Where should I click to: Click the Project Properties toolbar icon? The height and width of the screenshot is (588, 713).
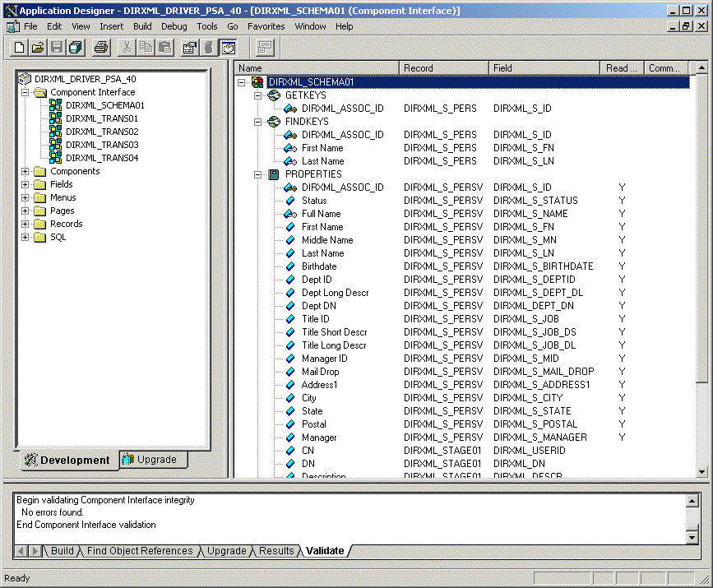(x=188, y=47)
